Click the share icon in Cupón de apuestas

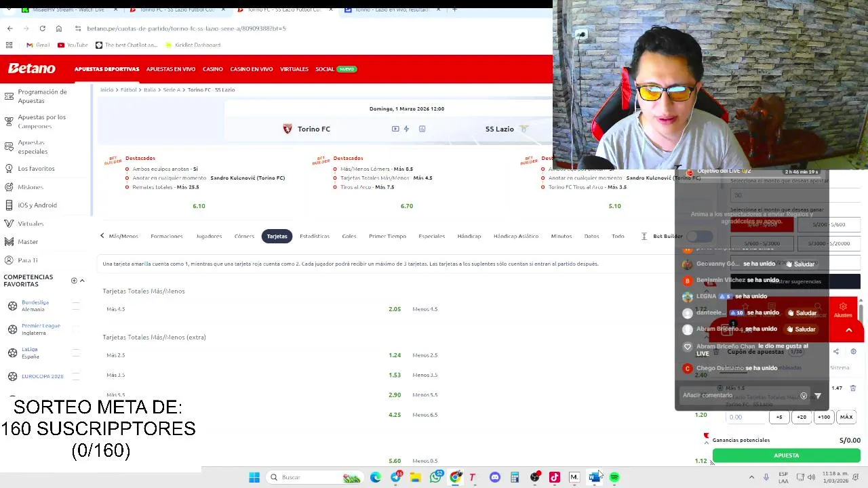(x=835, y=352)
